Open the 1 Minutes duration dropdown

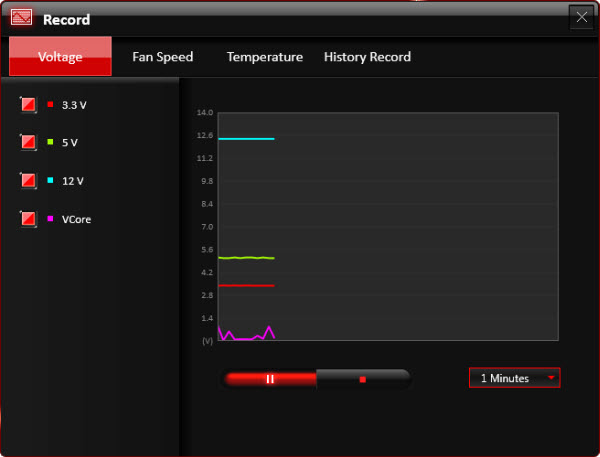514,378
